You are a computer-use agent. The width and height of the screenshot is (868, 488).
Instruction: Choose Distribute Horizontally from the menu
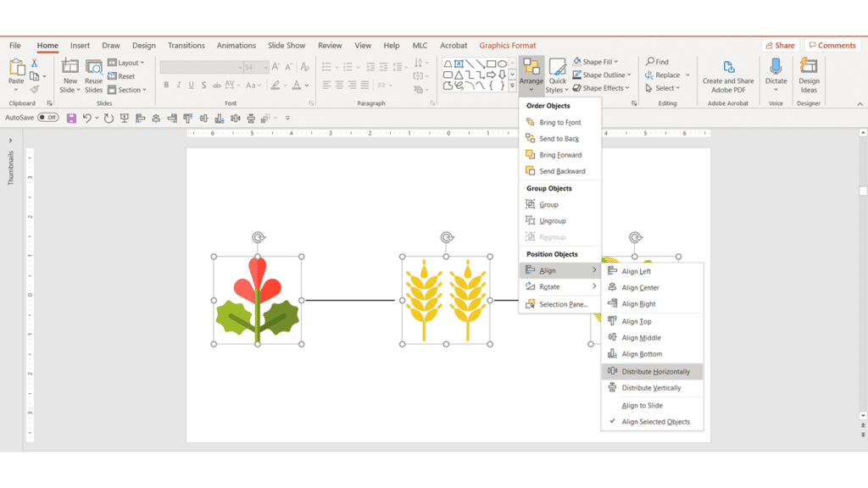pyautogui.click(x=655, y=372)
